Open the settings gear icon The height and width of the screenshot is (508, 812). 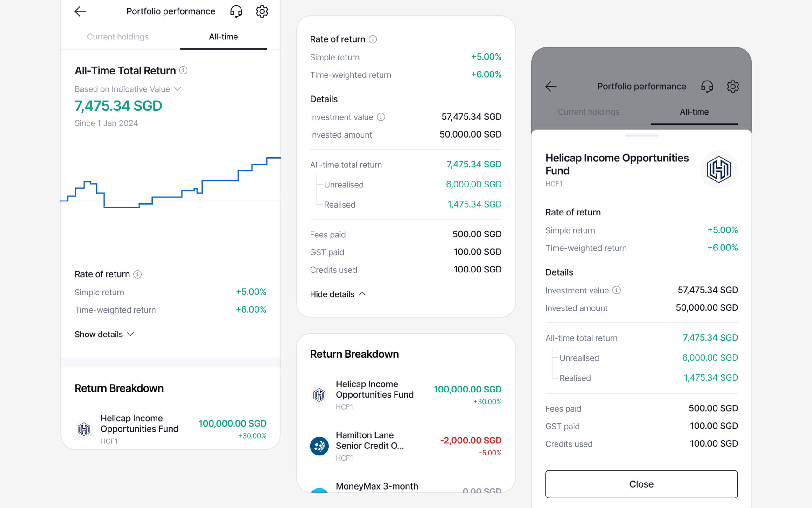point(262,11)
